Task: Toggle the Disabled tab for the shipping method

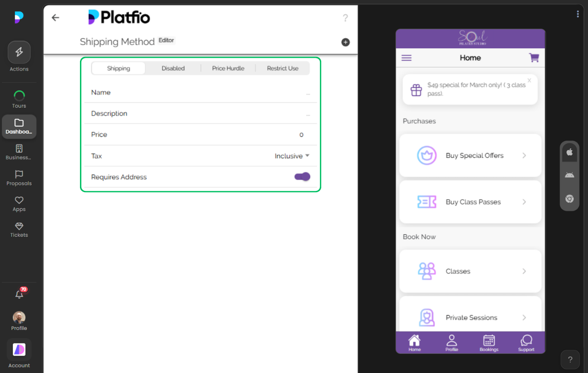Action: click(x=173, y=68)
